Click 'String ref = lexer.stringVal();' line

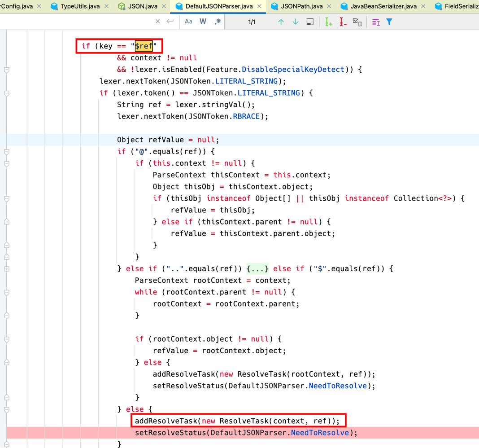(x=186, y=105)
